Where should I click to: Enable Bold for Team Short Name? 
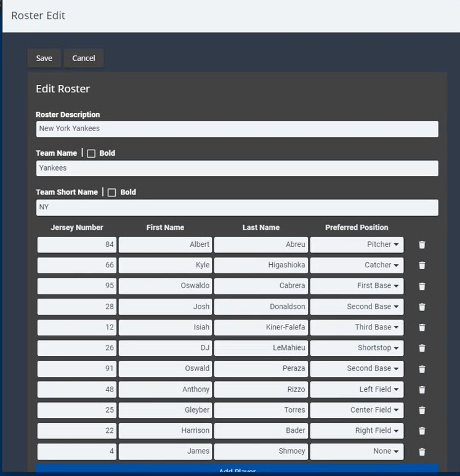pyautogui.click(x=112, y=192)
